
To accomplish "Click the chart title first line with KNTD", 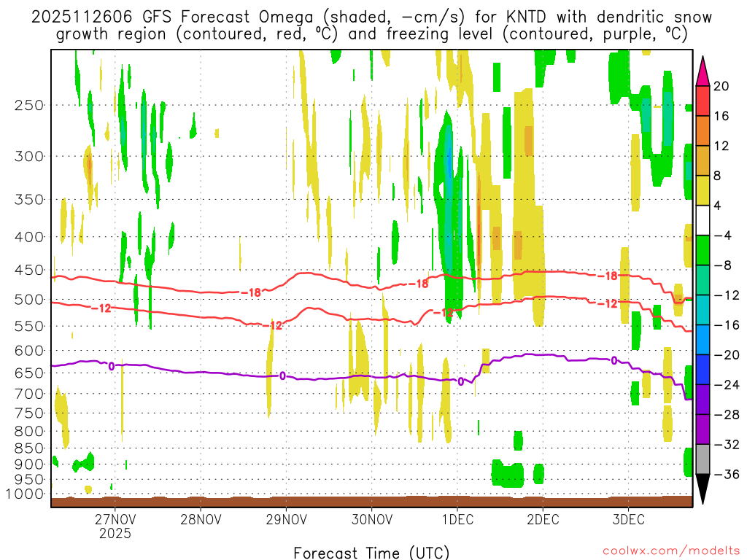I will click(x=371, y=17).
